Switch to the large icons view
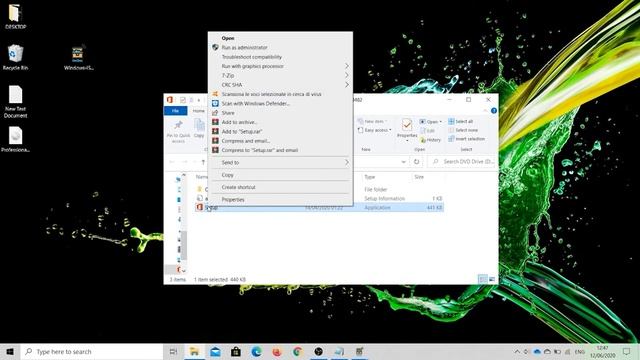The height and width of the screenshot is (360, 640). click(x=492, y=279)
